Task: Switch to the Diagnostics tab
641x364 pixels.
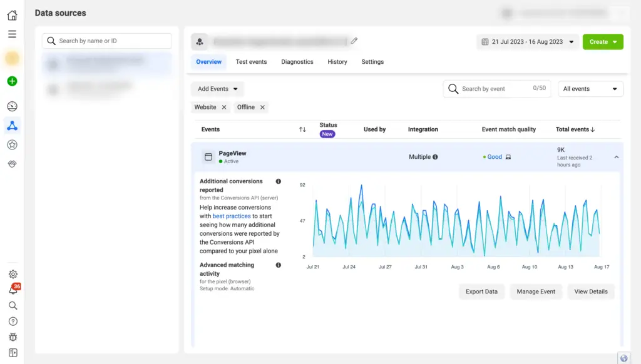Action: (x=297, y=62)
